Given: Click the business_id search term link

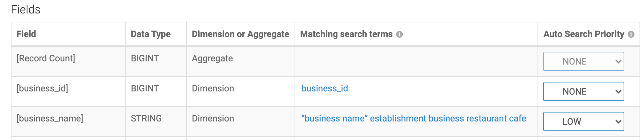Looking at the screenshot, I should 325,89.
